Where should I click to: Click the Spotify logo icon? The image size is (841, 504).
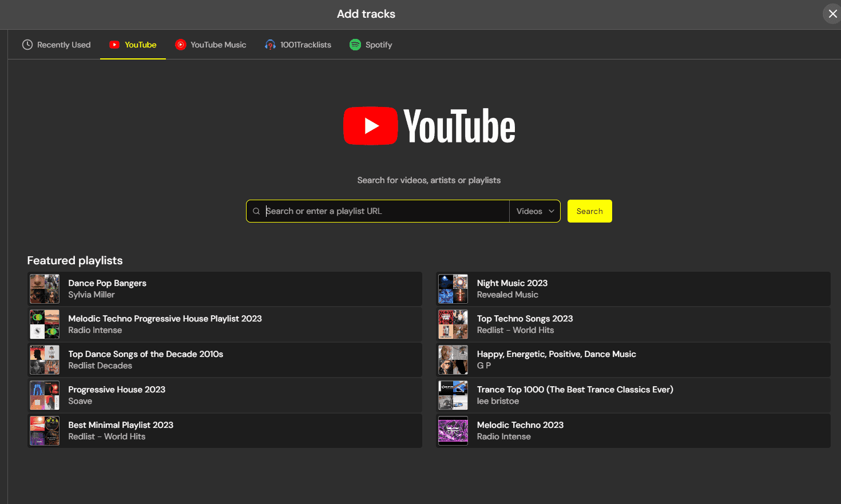[355, 45]
